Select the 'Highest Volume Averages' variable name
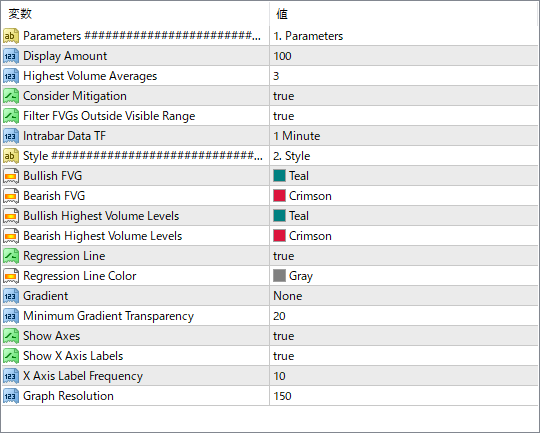Viewport: 540px width, 433px height. (90, 76)
